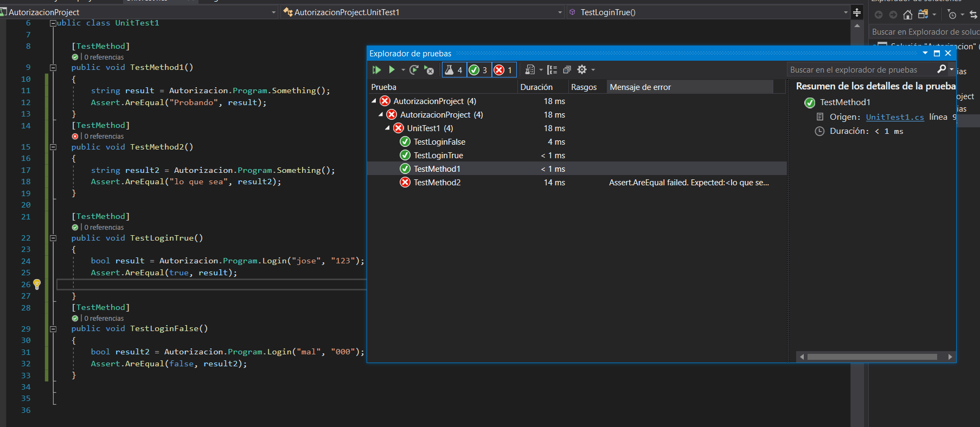Click the Prueba column header
This screenshot has width=980, height=427.
pos(443,87)
